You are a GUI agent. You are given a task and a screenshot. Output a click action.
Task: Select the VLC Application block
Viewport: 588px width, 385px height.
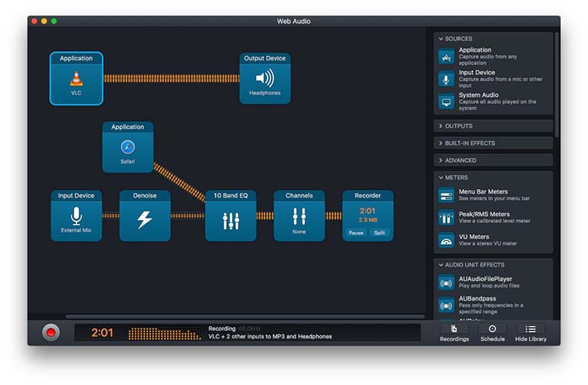tap(76, 78)
